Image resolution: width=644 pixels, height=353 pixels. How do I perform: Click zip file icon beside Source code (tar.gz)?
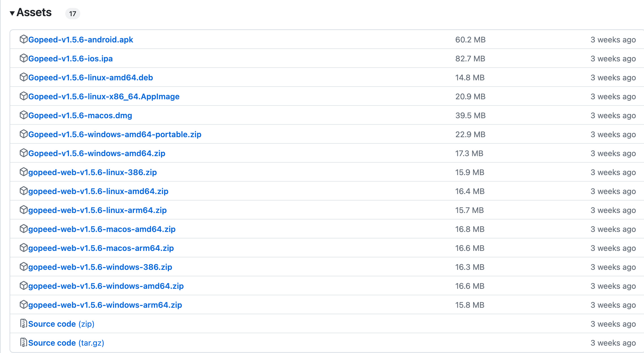(23, 342)
